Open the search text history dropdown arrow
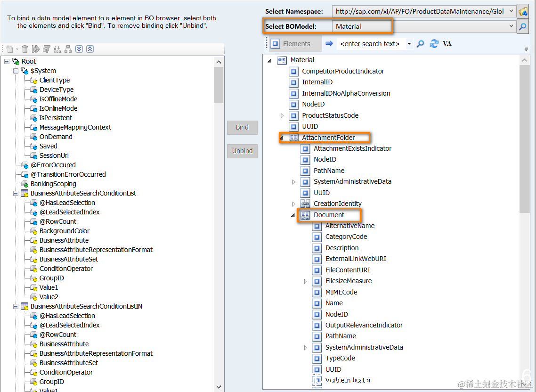This screenshot has height=392, width=536. 409,44
